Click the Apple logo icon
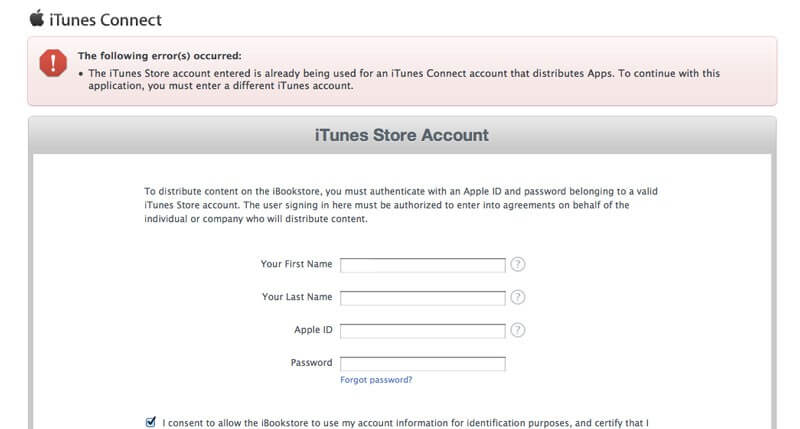The height and width of the screenshot is (429, 800). [x=37, y=18]
